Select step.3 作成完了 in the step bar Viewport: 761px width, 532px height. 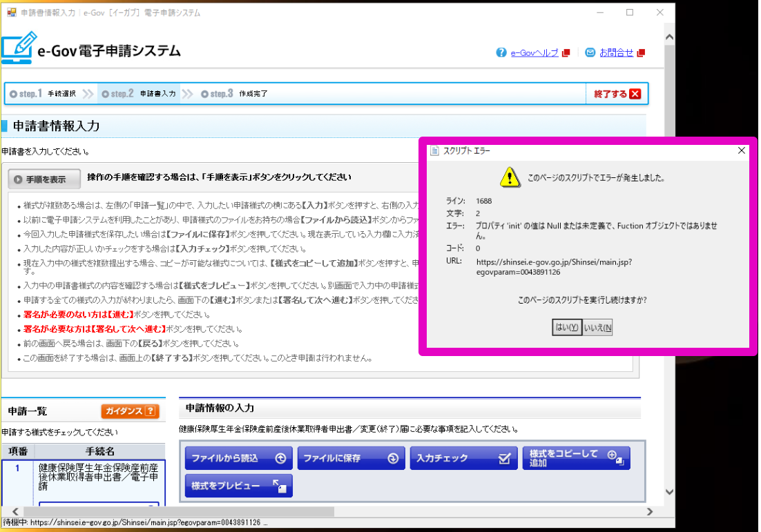pyautogui.click(x=234, y=94)
